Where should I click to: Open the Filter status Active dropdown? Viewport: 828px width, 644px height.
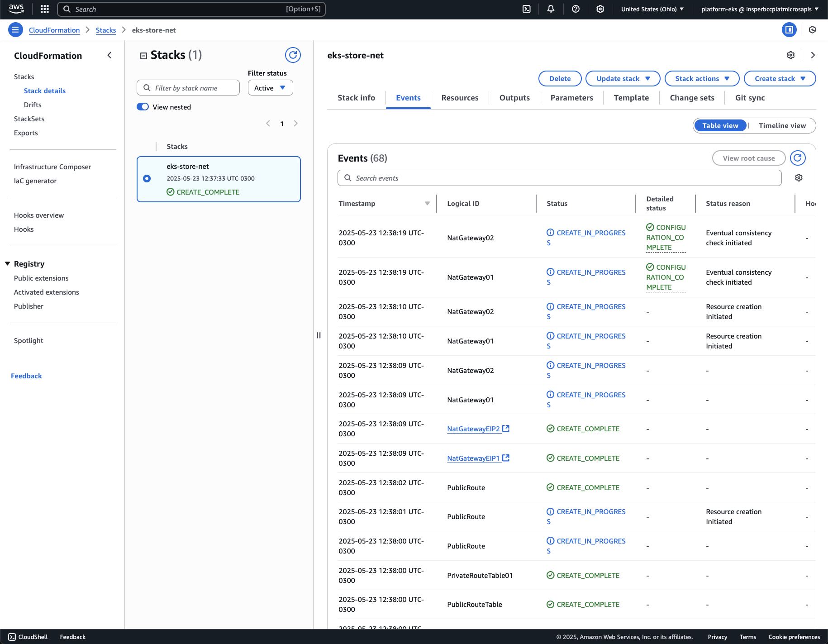click(x=270, y=88)
